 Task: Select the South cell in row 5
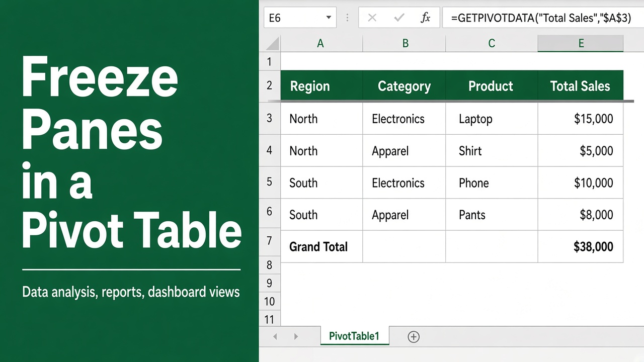pyautogui.click(x=321, y=183)
